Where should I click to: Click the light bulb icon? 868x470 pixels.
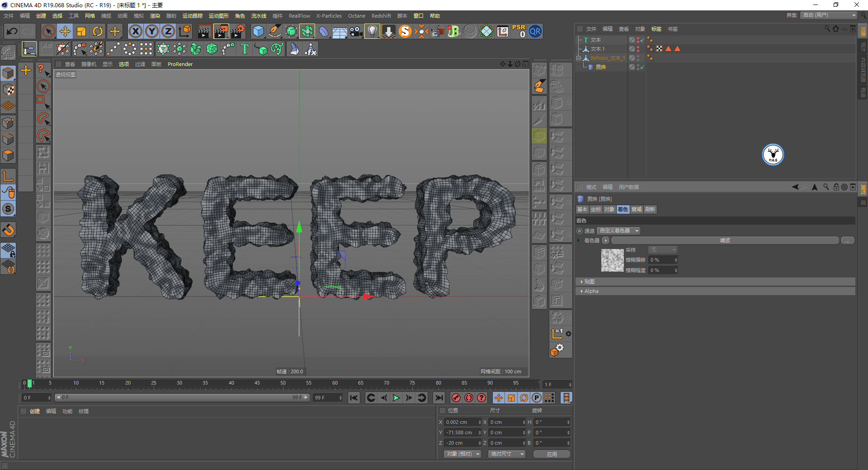point(372,31)
